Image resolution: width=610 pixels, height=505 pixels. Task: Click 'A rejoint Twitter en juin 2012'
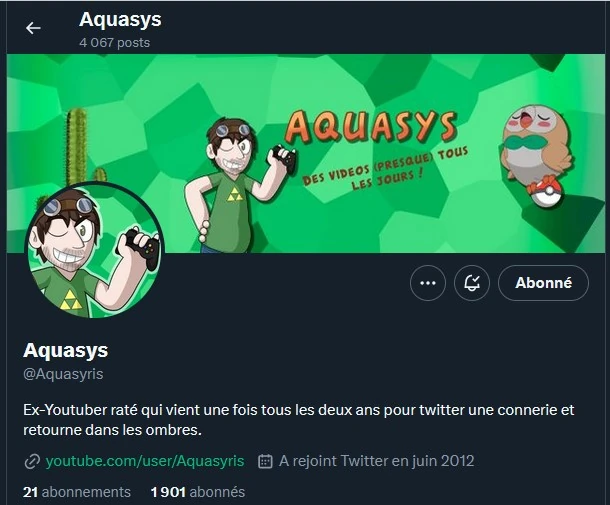pos(377,461)
